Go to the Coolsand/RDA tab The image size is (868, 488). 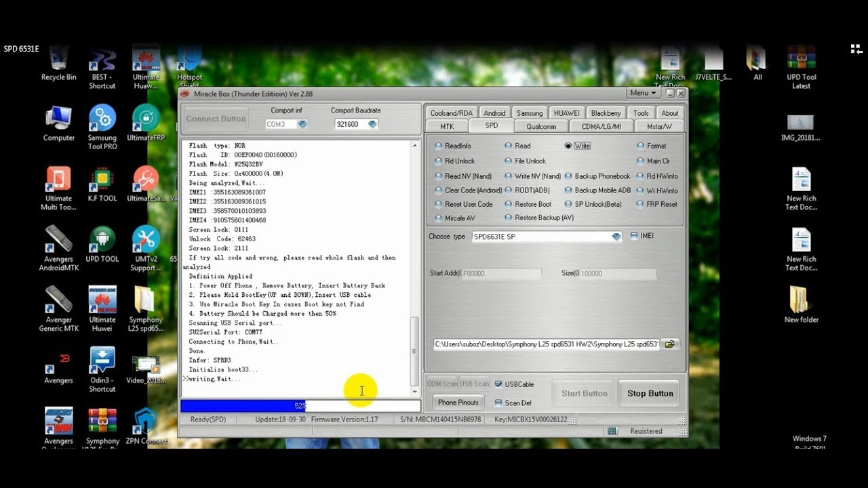[x=452, y=113]
